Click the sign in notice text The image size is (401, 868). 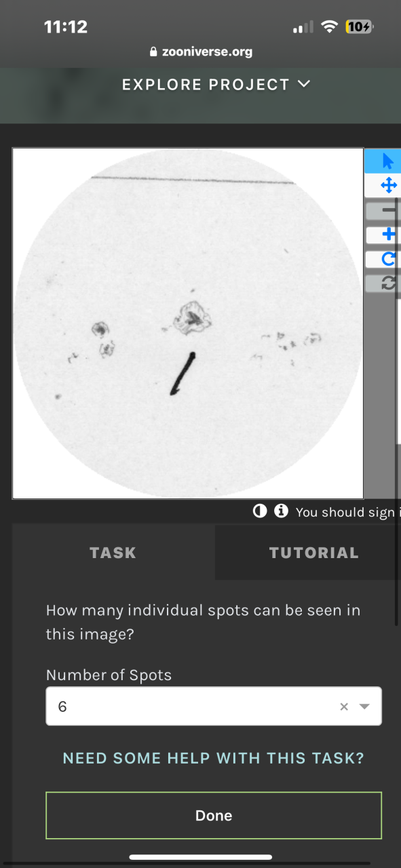348,512
